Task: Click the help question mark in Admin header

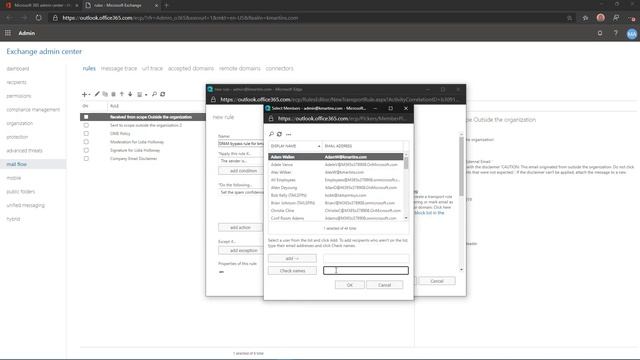Action: (x=616, y=33)
